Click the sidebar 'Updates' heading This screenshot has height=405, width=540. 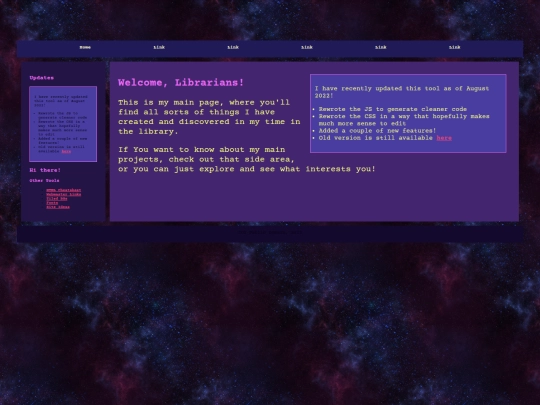pos(42,78)
